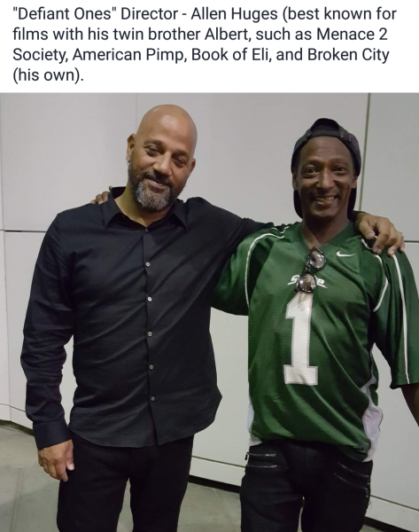Click the word "Director" in the caption
419x532 pixels.
[x=149, y=14]
